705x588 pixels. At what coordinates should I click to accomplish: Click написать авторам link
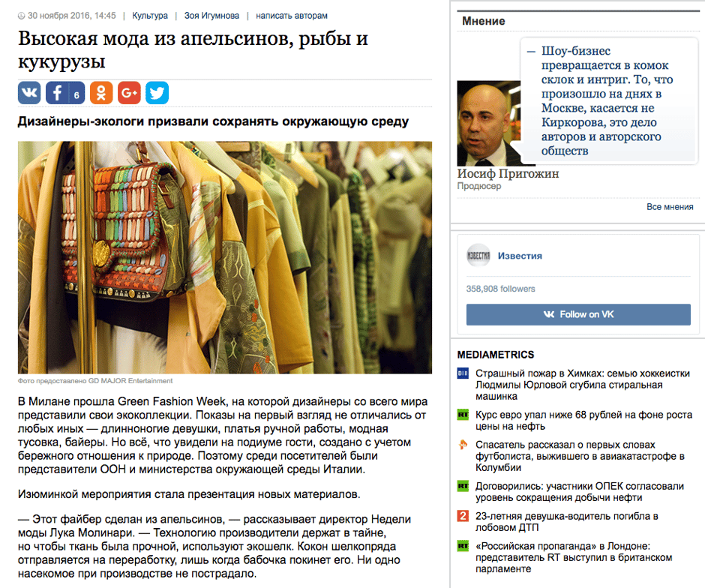pos(292,16)
